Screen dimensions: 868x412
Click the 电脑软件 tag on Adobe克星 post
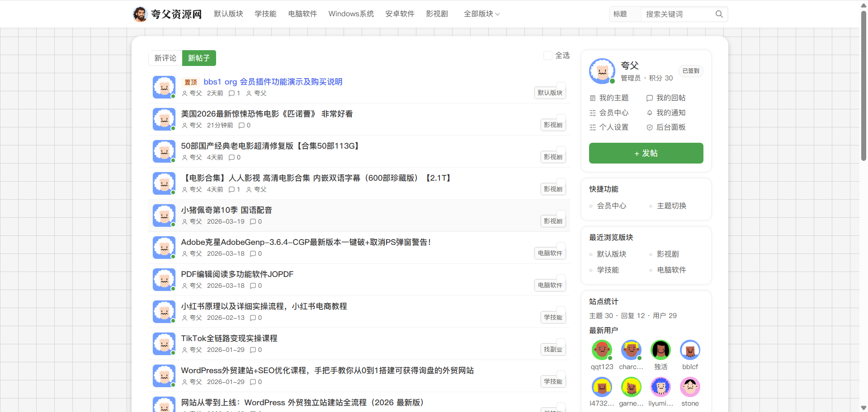[x=550, y=253]
